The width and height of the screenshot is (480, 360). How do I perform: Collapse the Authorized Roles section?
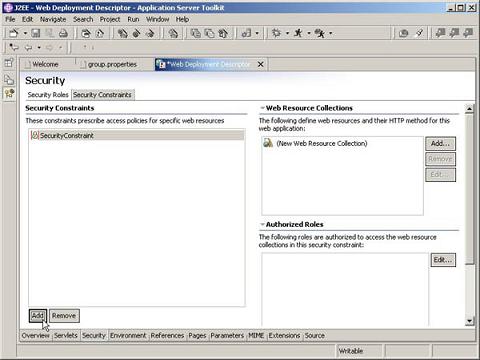[x=262, y=224]
